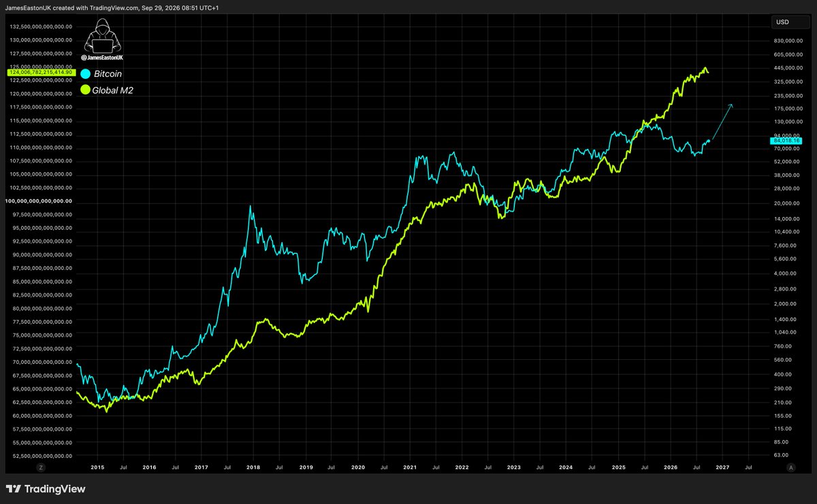817x504 pixels.
Task: Click the 2020 label on time axis
Action: (358, 467)
